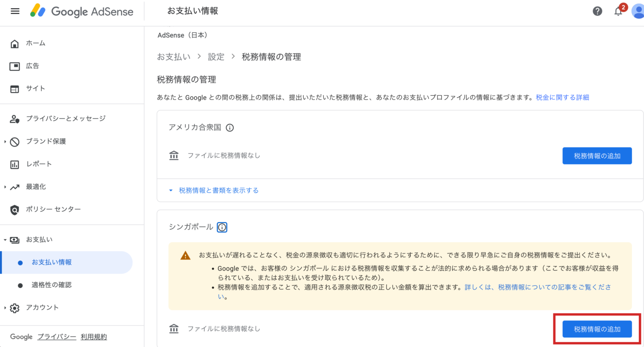
Task: Open the プライバシー footer link
Action: (x=57, y=337)
